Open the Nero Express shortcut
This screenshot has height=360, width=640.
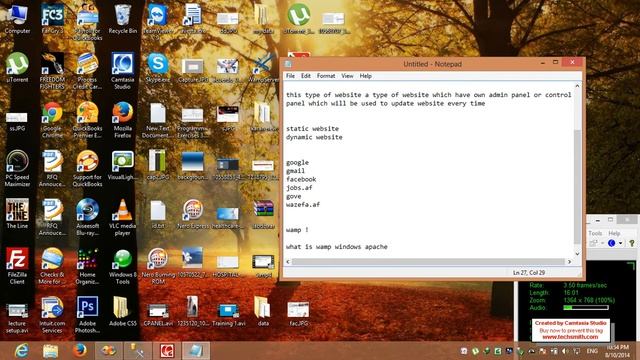tap(193, 214)
